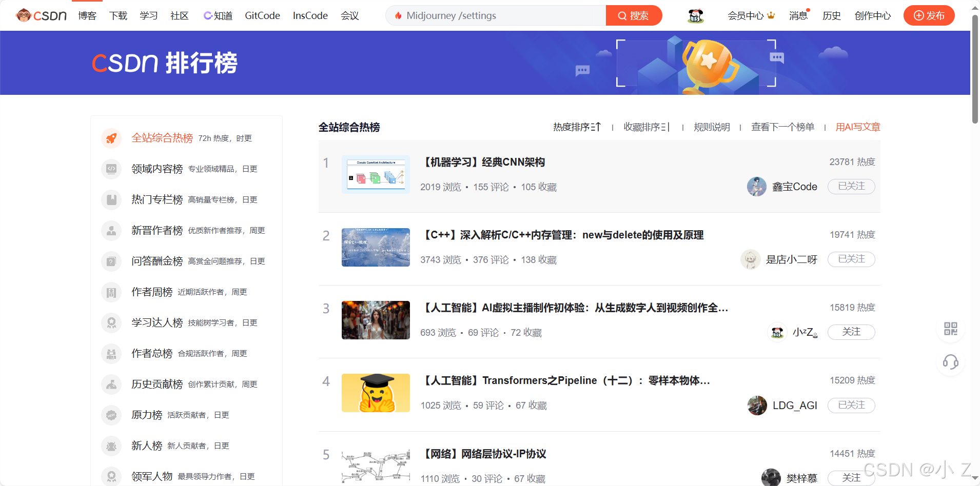Click the Midjourney /settings search input field

coord(493,15)
